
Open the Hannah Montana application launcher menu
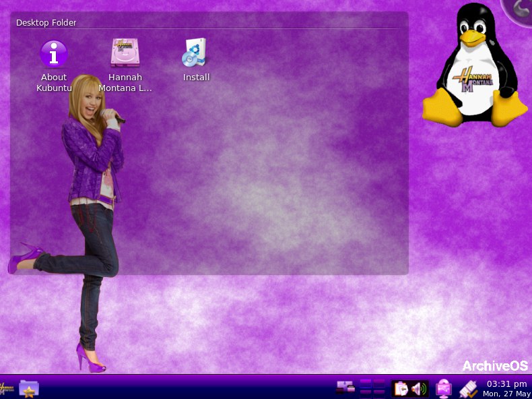click(x=6, y=388)
